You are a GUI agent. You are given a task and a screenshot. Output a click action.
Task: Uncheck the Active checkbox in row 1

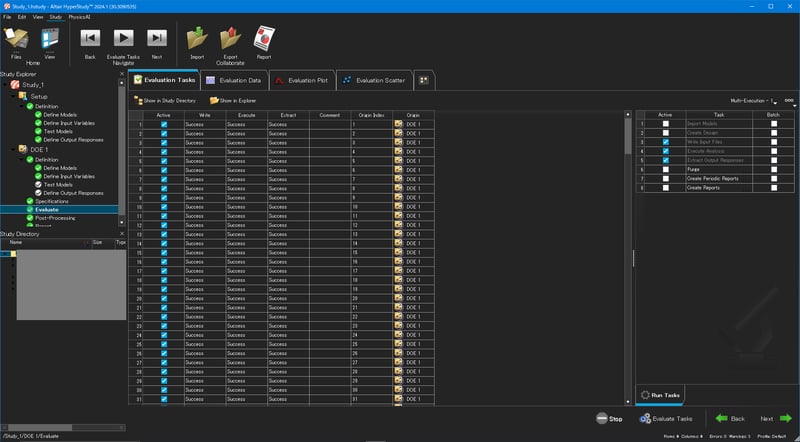click(x=164, y=125)
